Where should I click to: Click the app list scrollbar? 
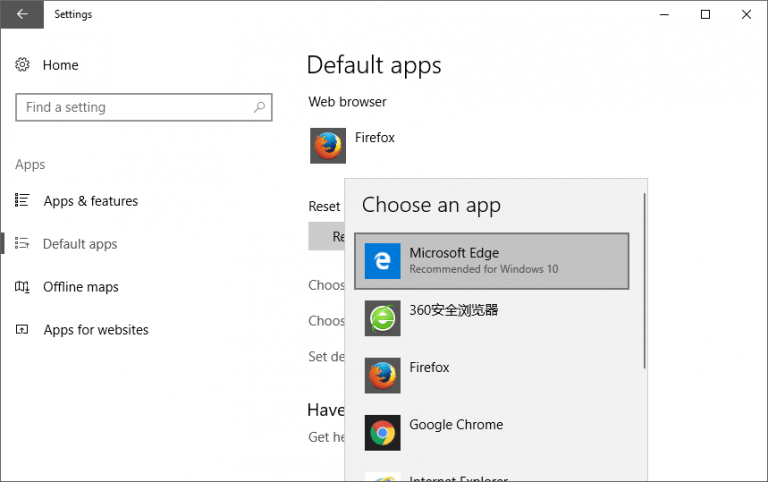(x=645, y=280)
